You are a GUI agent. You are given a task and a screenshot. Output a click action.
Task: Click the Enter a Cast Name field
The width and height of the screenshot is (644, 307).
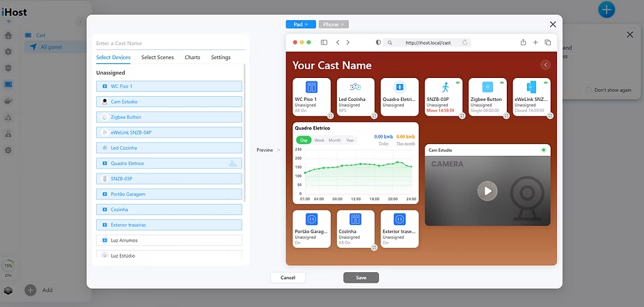coord(171,43)
